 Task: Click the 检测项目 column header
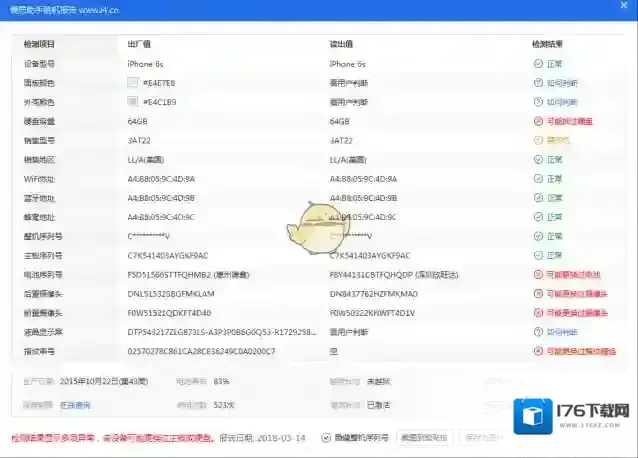39,44
